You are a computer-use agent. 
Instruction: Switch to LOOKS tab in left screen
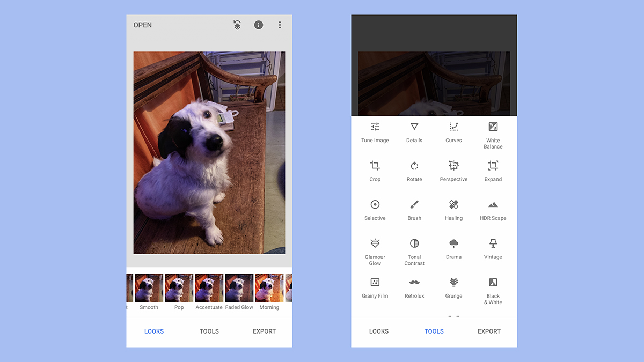point(154,331)
